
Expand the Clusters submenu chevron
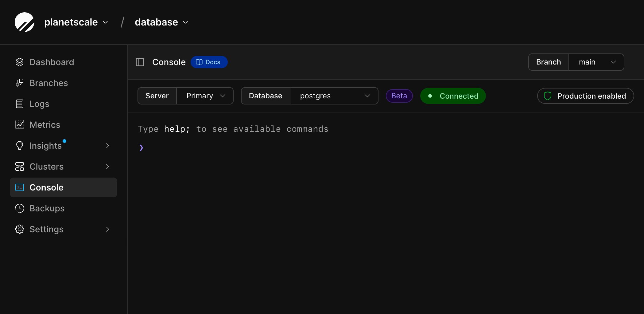click(x=107, y=167)
